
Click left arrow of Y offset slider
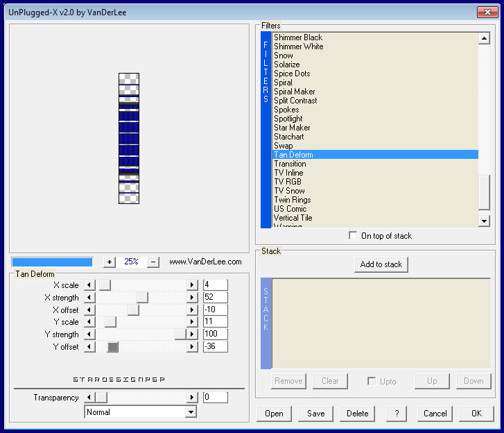click(89, 347)
